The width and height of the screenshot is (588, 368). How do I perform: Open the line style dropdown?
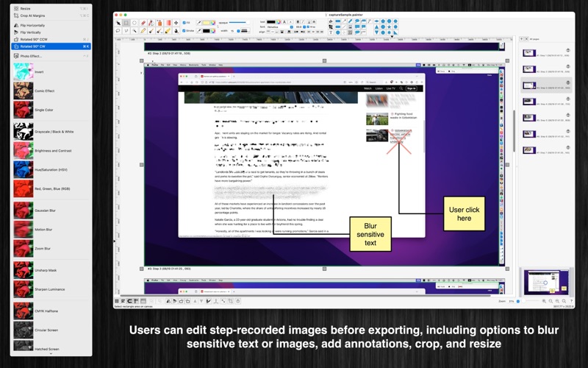coord(245,31)
